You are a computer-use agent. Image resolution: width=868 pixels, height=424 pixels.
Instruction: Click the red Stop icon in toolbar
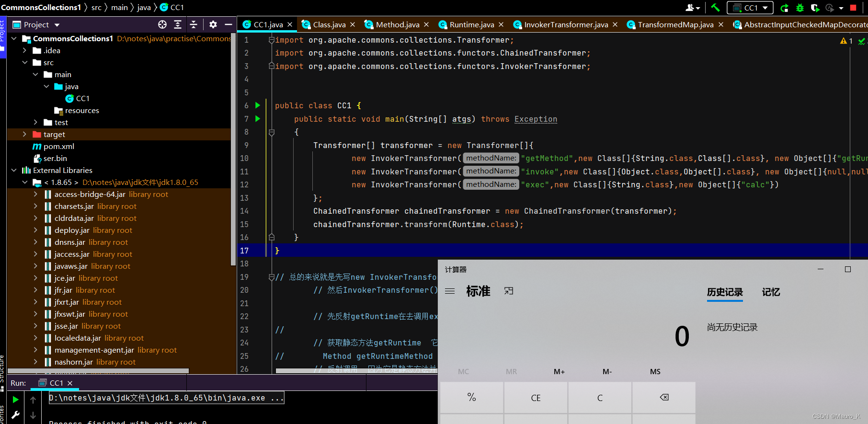[x=853, y=8]
